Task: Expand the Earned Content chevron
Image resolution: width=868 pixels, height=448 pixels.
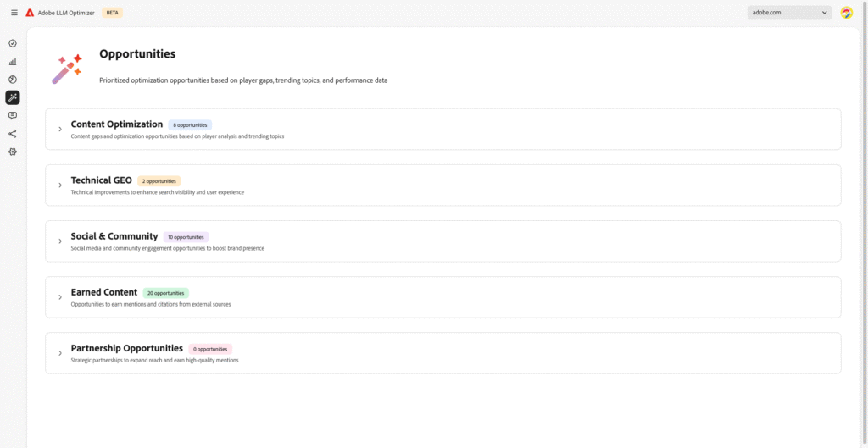Action: coord(60,297)
